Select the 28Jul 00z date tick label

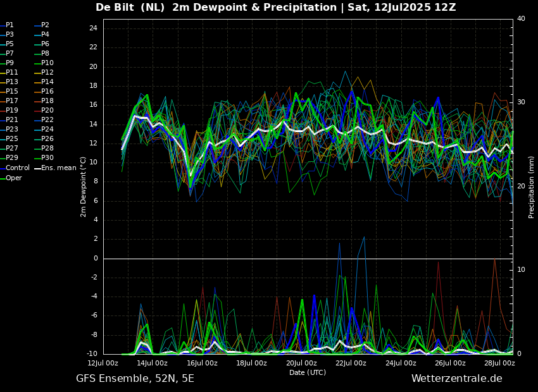pos(499,363)
